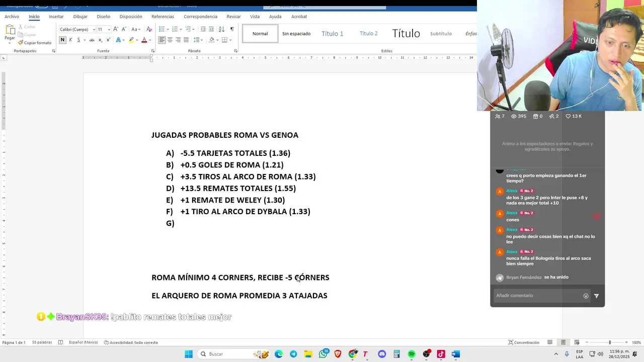The image size is (644, 362).
Task: Open Windows Start menu
Action: click(x=189, y=354)
